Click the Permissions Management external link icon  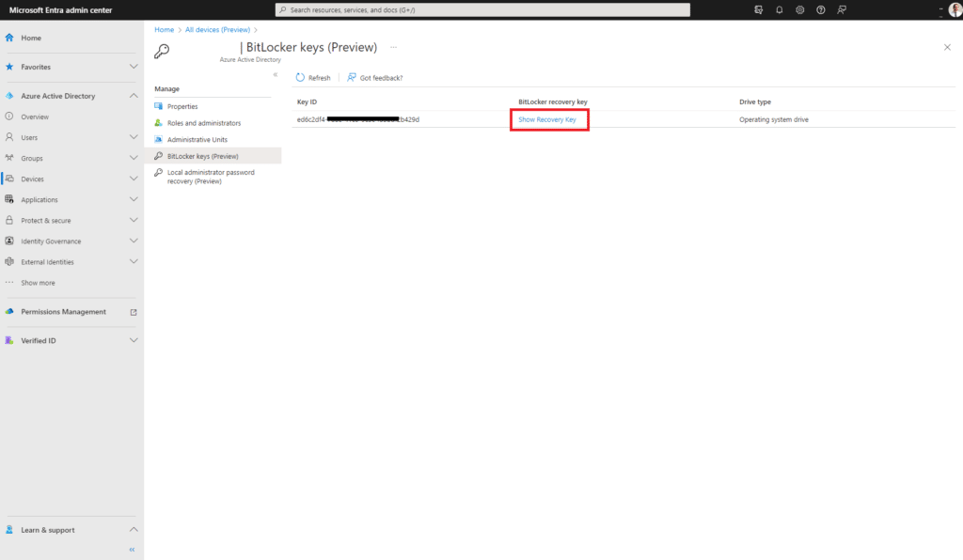(x=133, y=312)
